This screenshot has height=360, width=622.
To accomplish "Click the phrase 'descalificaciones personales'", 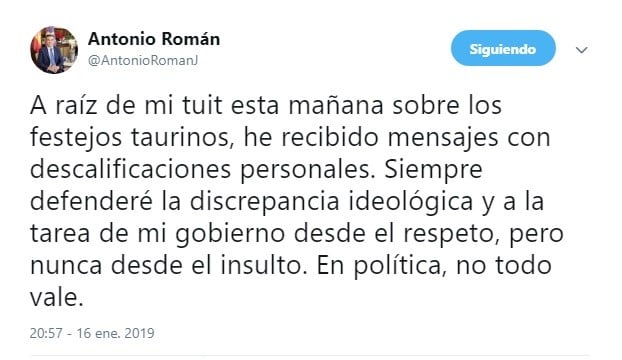I will (x=202, y=170).
